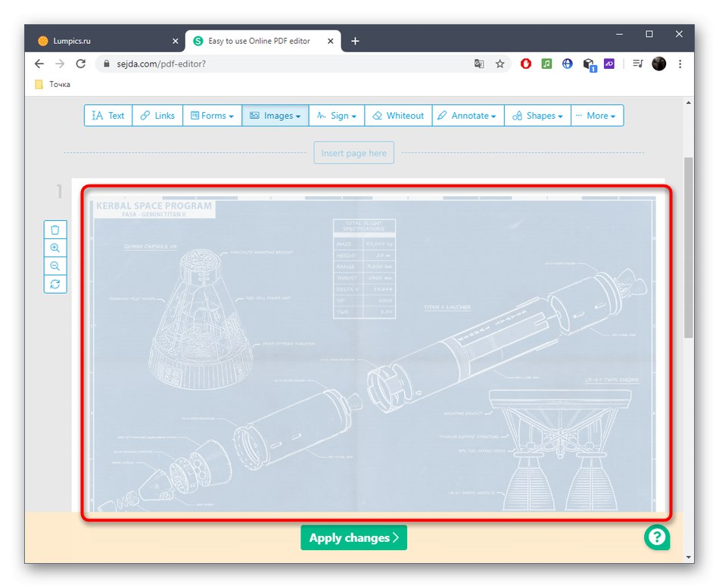Toggle the Images tool highlight off
The image size is (719, 588).
[275, 115]
